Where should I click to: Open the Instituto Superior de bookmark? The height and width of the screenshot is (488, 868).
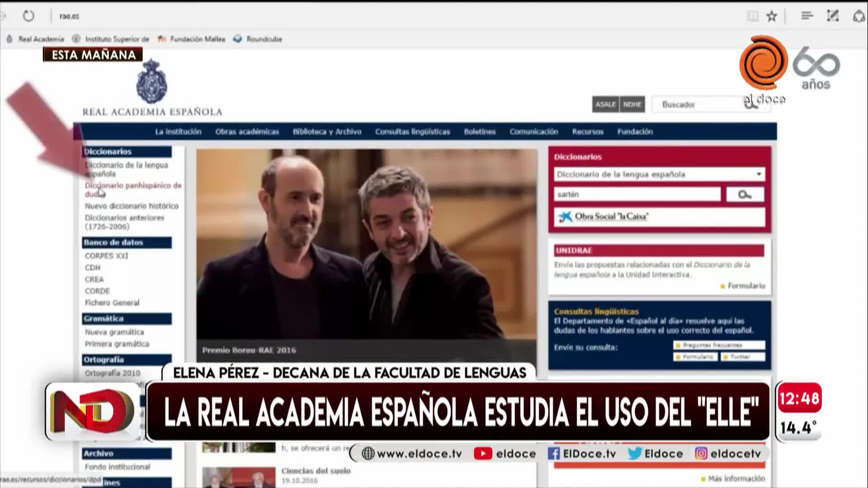point(111,39)
